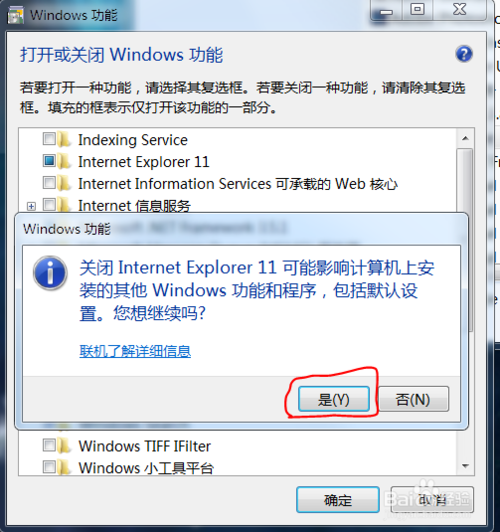The image size is (500, 532).
Task: Click the blue information icon in dialog
Action: pyautogui.click(x=50, y=273)
